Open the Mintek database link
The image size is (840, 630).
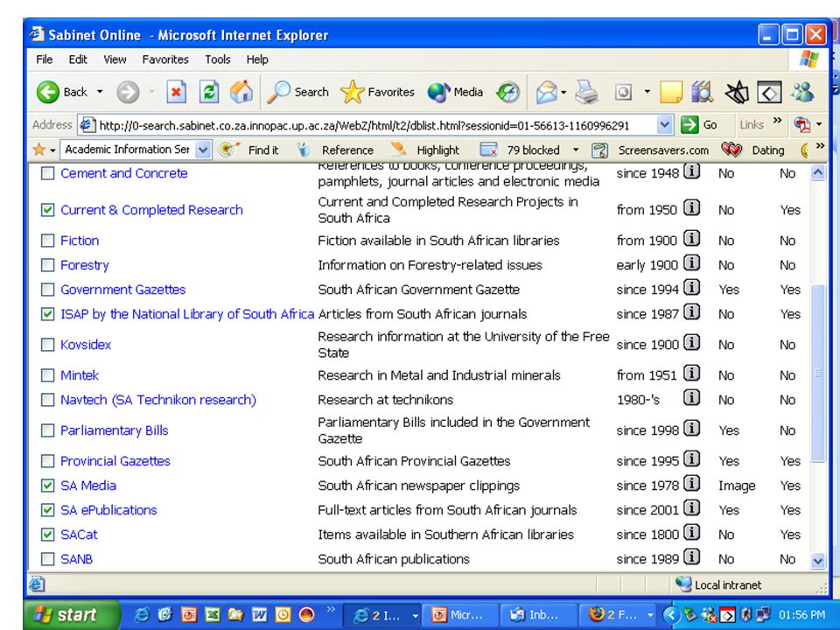pyautogui.click(x=80, y=375)
